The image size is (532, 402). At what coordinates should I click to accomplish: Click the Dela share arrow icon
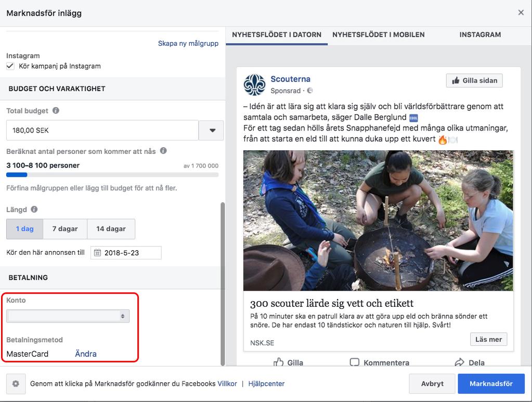[459, 362]
